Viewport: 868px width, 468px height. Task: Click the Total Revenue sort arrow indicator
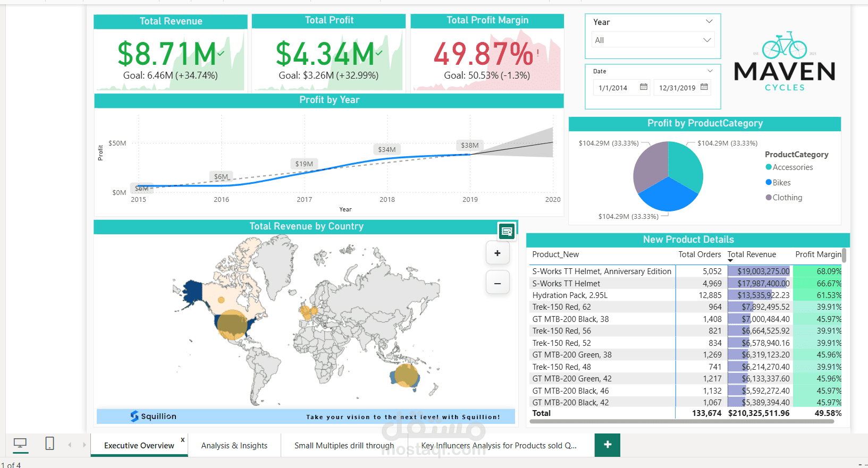(x=730, y=261)
